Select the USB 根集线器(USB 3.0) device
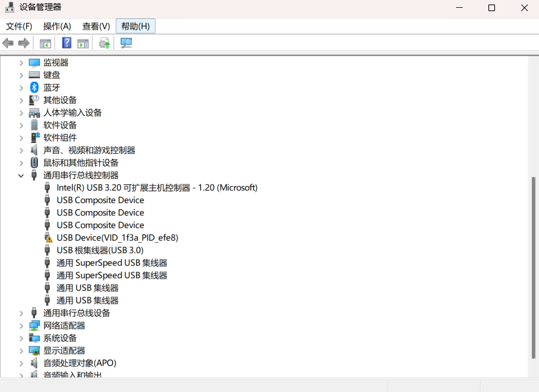This screenshot has height=392, width=539. coord(100,250)
